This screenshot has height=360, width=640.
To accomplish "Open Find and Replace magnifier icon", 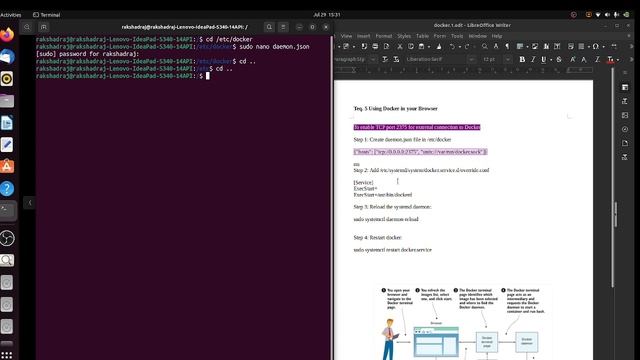I will coord(484,47).
